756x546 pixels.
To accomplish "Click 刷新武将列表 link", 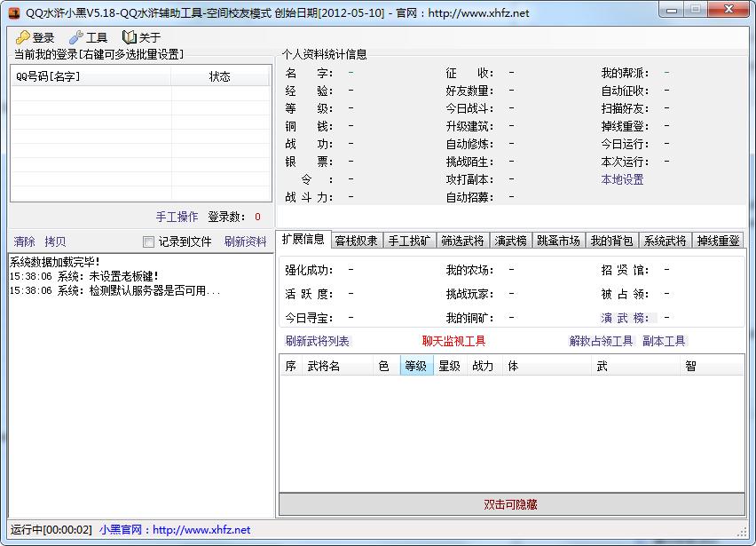I will pos(317,341).
